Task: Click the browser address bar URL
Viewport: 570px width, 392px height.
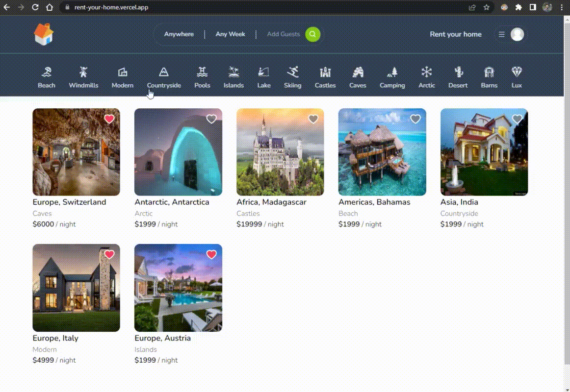Action: (111, 7)
